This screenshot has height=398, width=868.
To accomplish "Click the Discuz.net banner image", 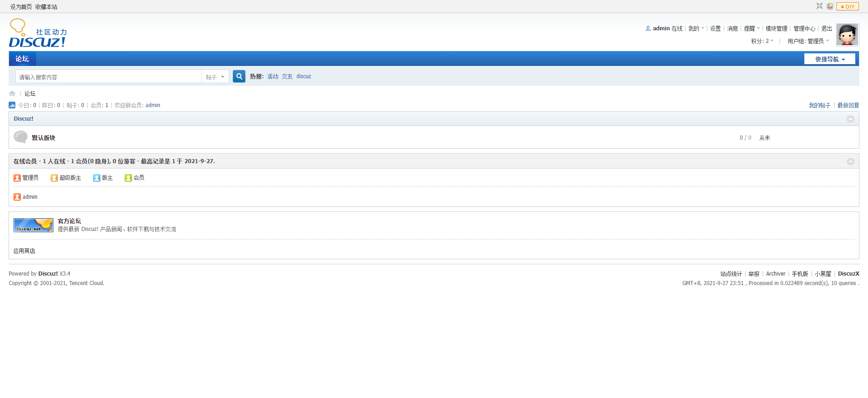I will coord(33,225).
